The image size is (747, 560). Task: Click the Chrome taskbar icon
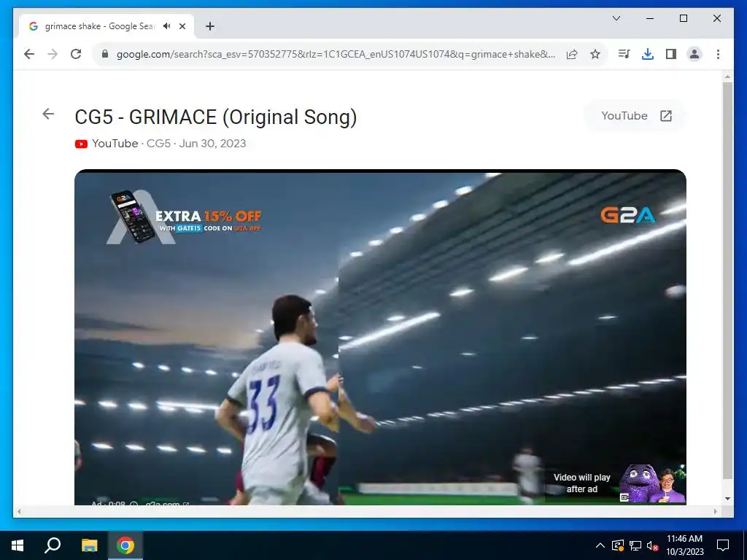(x=125, y=545)
